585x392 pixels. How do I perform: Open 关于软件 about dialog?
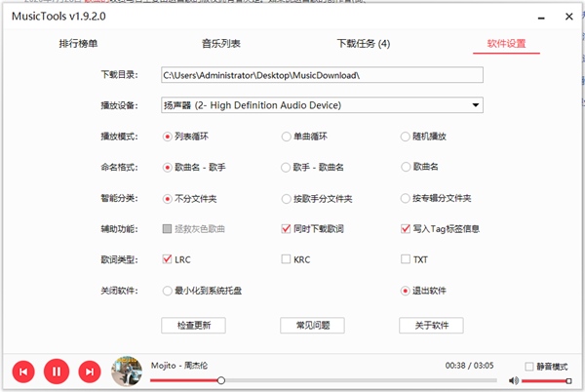[x=431, y=325]
